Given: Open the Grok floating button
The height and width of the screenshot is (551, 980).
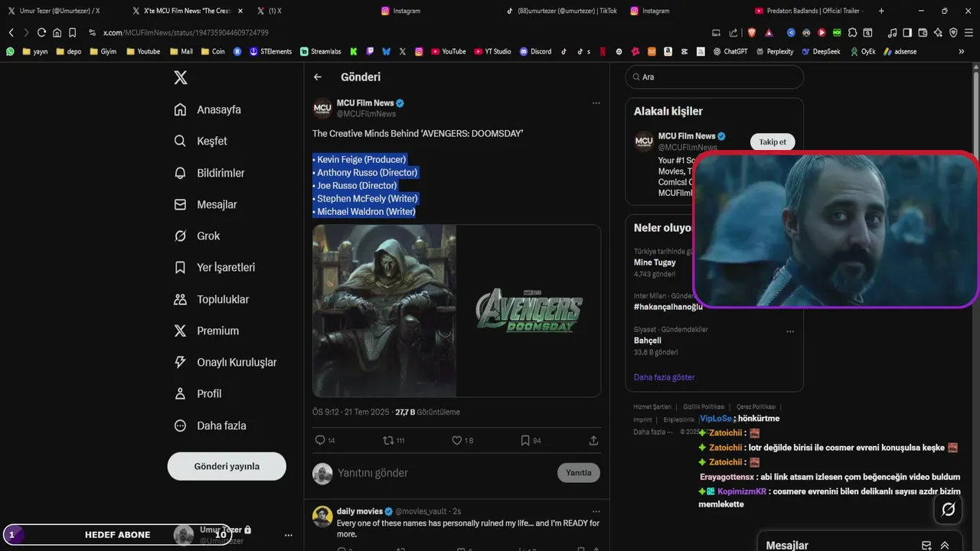Looking at the screenshot, I should (x=948, y=509).
